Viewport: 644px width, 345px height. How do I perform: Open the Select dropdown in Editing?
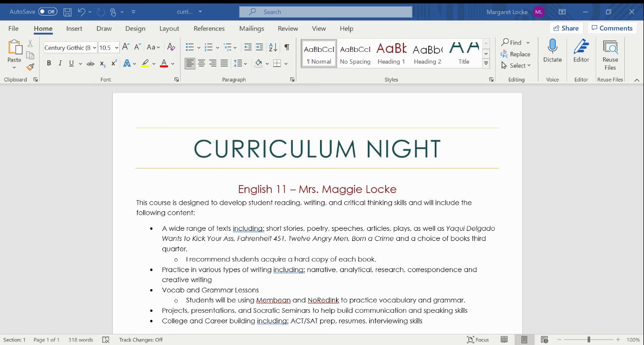pos(516,65)
